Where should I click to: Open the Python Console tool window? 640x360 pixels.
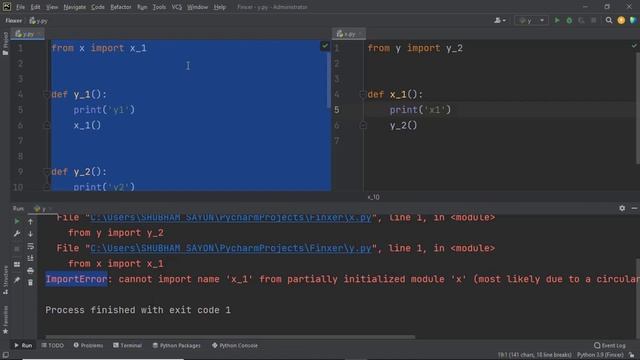235,345
